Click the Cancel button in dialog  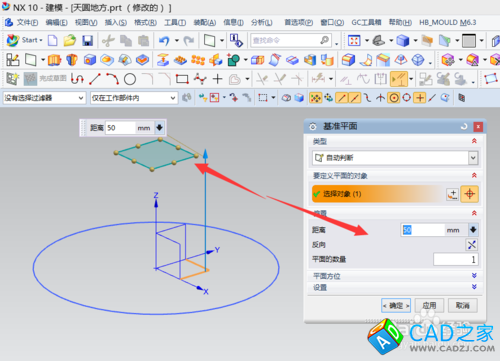[x=463, y=305]
